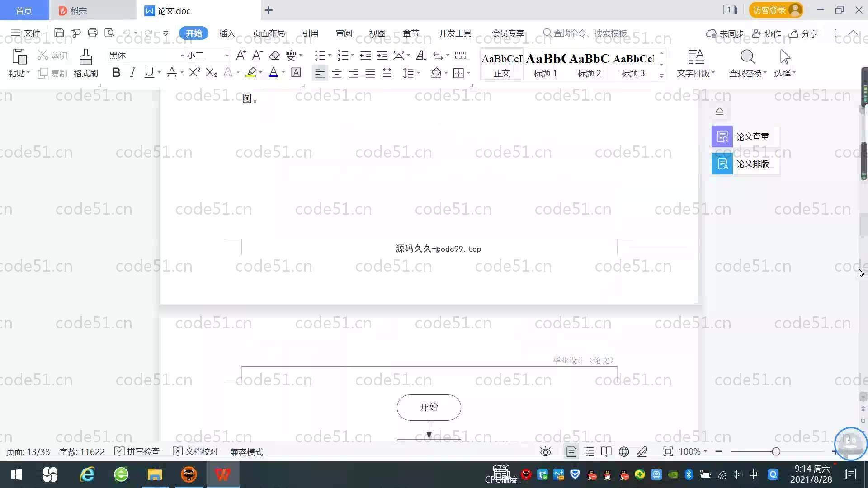The image size is (868, 488).
Task: Toggle 拼写检查 spell check
Action: (137, 451)
